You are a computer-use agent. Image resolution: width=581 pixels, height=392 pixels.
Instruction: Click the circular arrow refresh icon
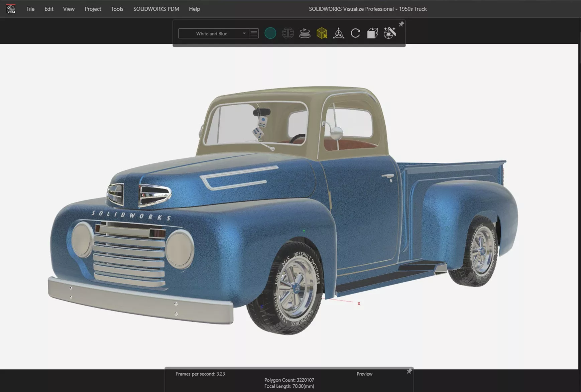coord(356,33)
